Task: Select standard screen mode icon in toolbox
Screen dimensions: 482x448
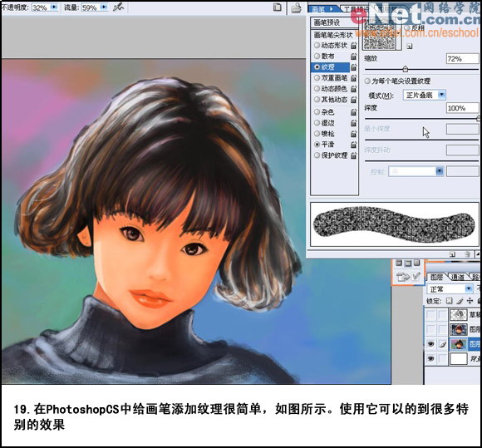Action: pyautogui.click(x=399, y=263)
